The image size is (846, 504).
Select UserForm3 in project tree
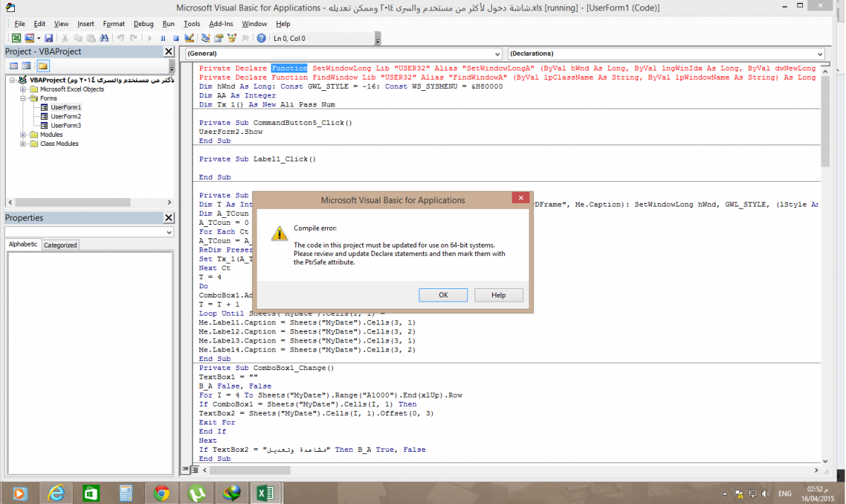coord(65,125)
